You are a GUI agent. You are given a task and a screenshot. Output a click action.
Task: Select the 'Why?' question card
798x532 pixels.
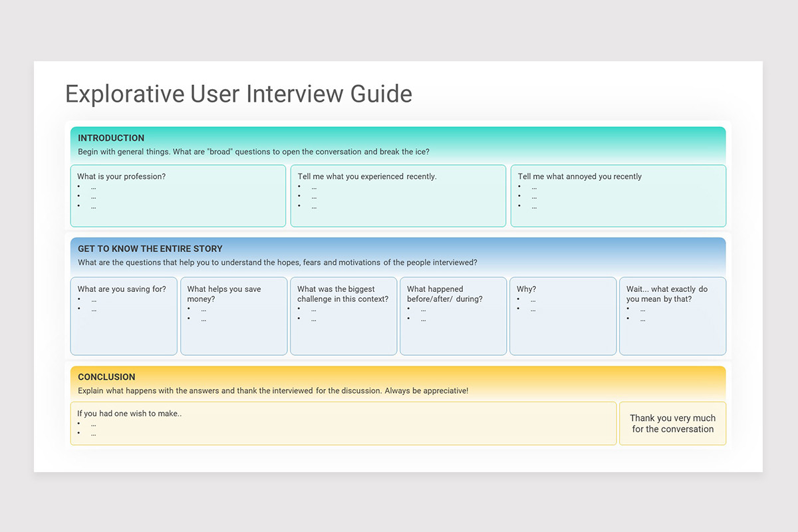pyautogui.click(x=563, y=317)
